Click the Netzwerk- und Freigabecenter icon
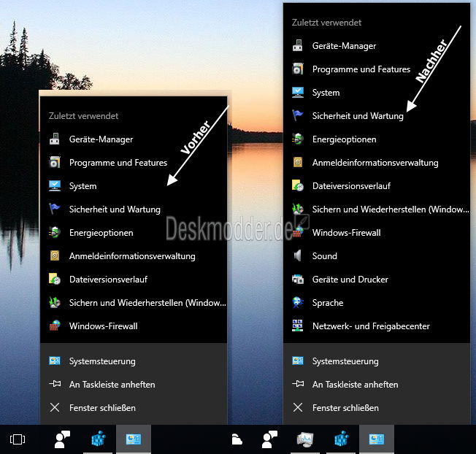This screenshot has width=476, height=454. pyautogui.click(x=298, y=326)
